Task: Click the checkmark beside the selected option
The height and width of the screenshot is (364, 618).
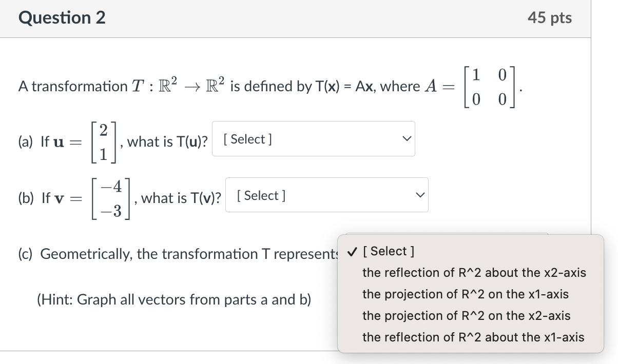Action: coord(353,251)
